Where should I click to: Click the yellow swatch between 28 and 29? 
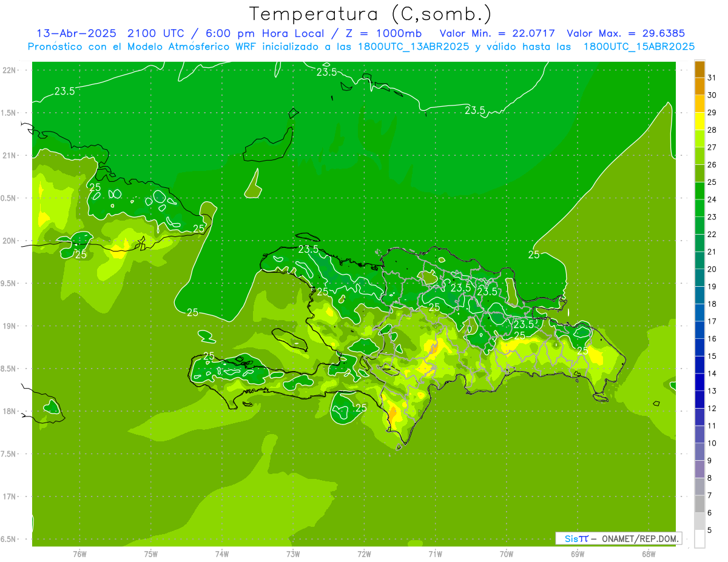(699, 122)
